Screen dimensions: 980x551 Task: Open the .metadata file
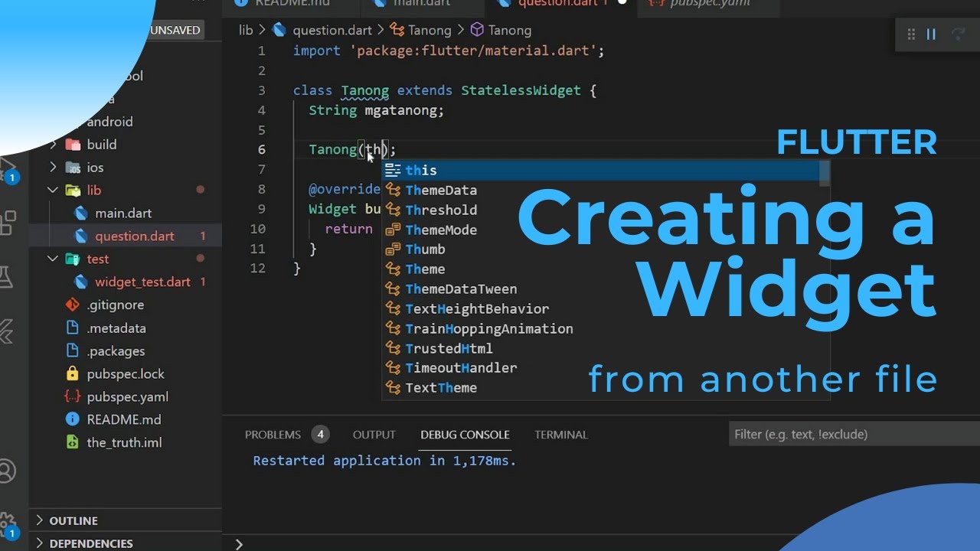tap(116, 328)
